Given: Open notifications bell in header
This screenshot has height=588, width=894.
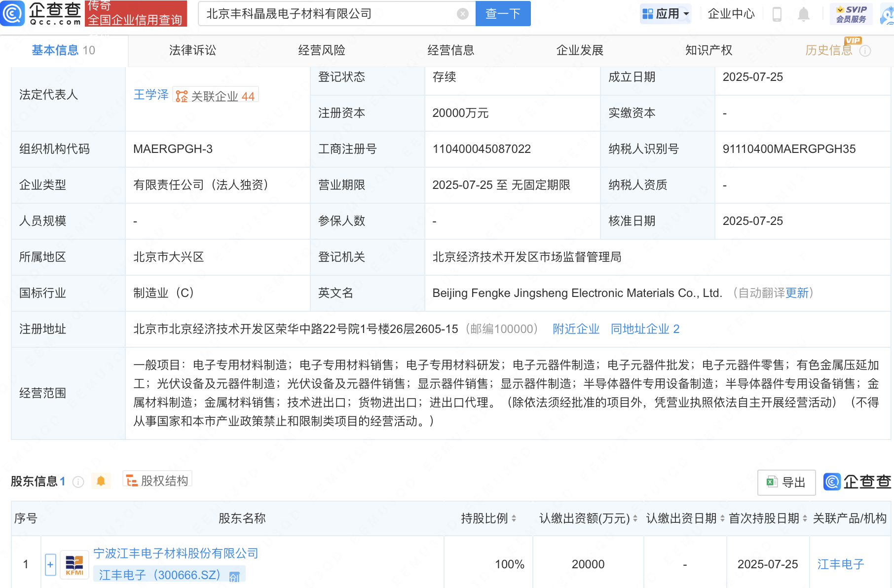Looking at the screenshot, I should 803,14.
